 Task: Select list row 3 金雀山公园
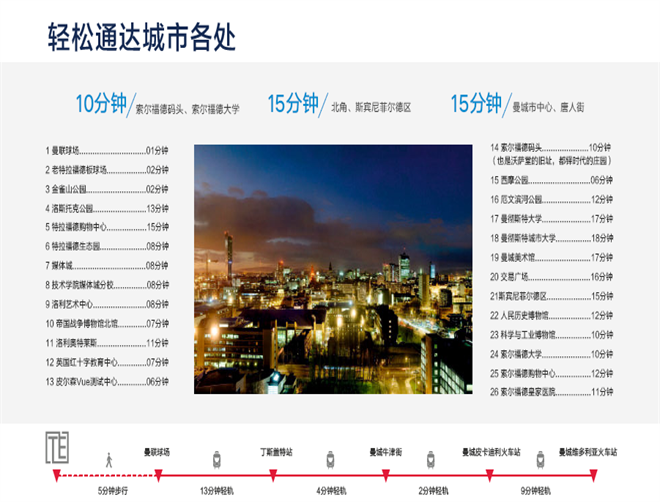tap(107, 189)
